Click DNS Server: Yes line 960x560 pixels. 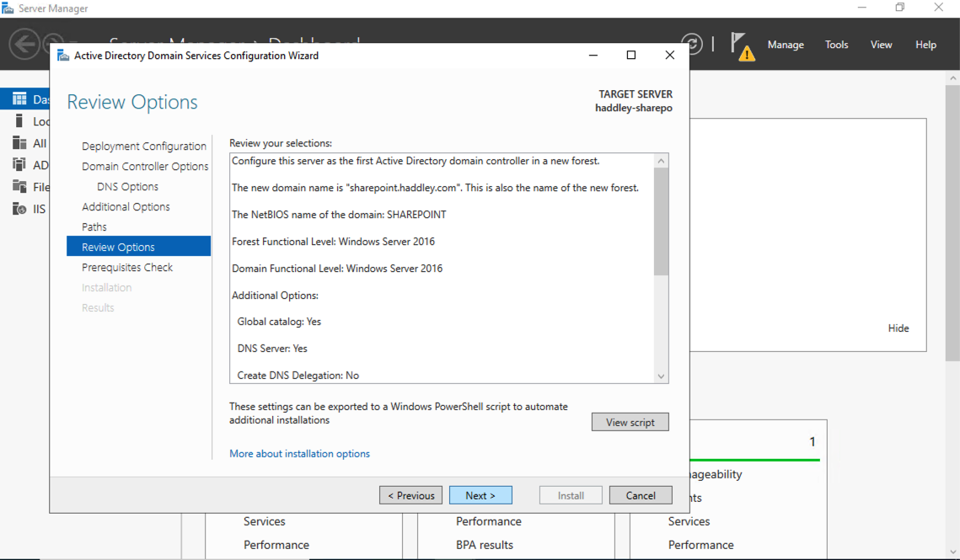272,349
